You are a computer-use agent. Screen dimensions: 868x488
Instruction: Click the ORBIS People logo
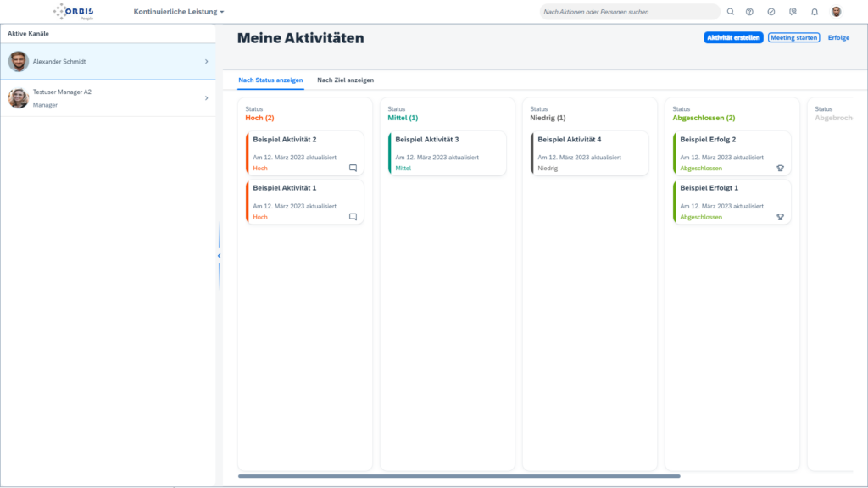click(x=72, y=12)
